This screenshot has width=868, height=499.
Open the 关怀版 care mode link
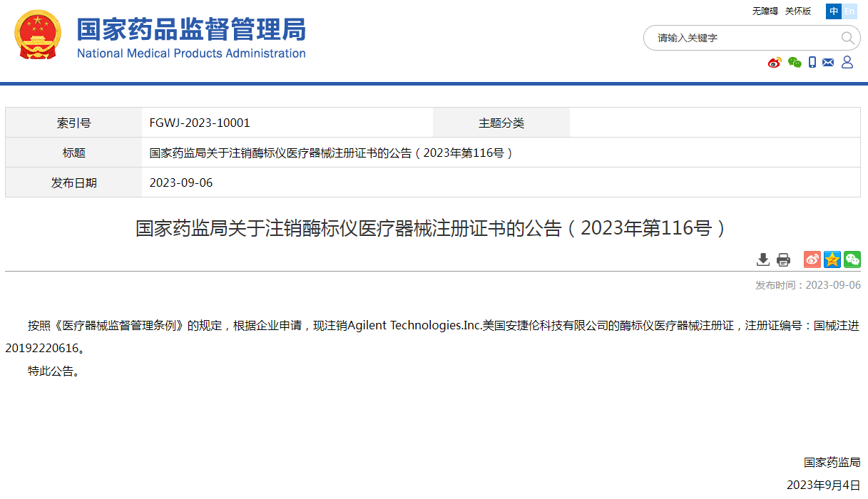tap(798, 11)
